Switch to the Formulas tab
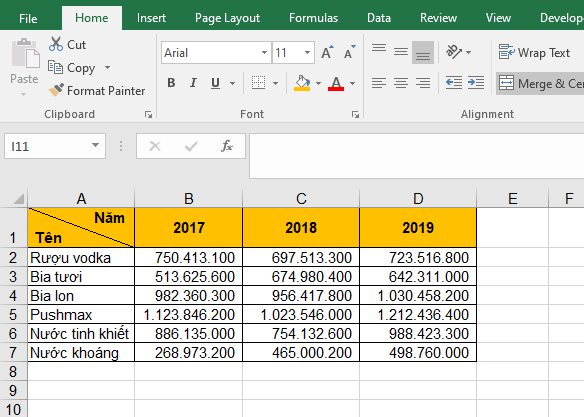Image resolution: width=584 pixels, height=417 pixels. coord(313,18)
